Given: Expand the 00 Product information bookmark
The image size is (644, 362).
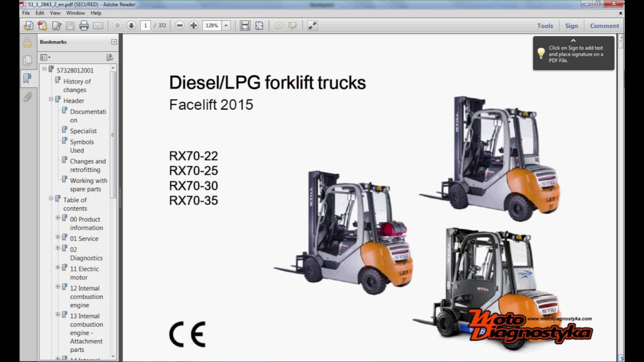Looking at the screenshot, I should (58, 218).
